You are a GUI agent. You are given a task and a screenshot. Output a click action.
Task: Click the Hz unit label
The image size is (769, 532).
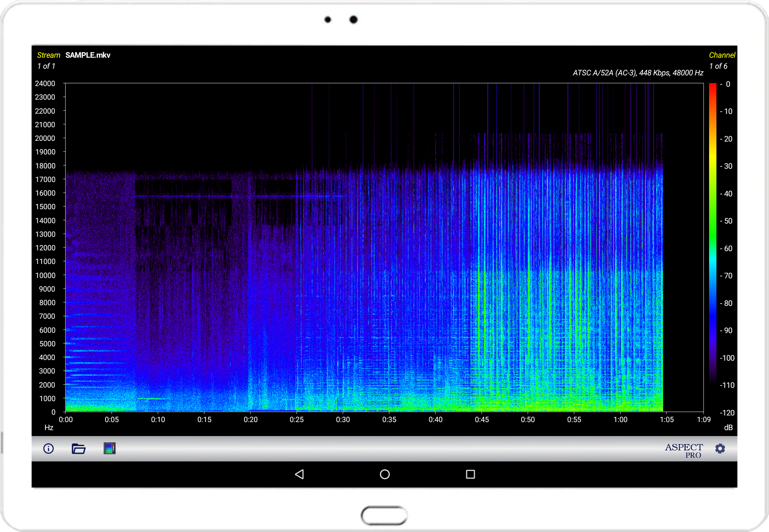pos(49,428)
